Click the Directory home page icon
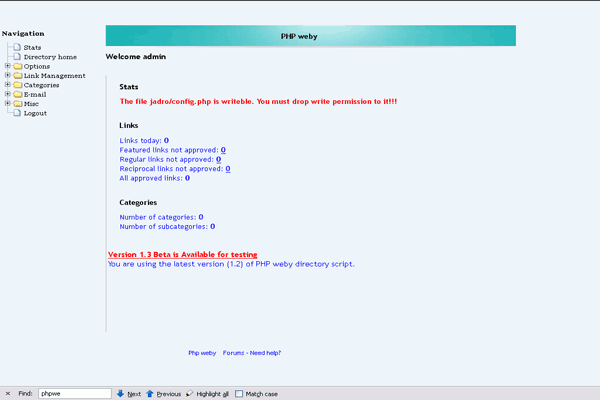The image size is (600, 400). [x=17, y=57]
